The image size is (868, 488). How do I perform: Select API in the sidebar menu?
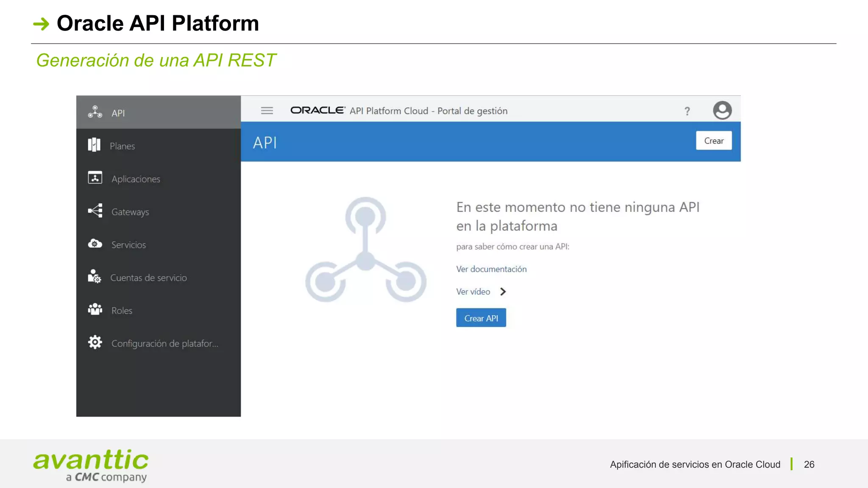(159, 112)
